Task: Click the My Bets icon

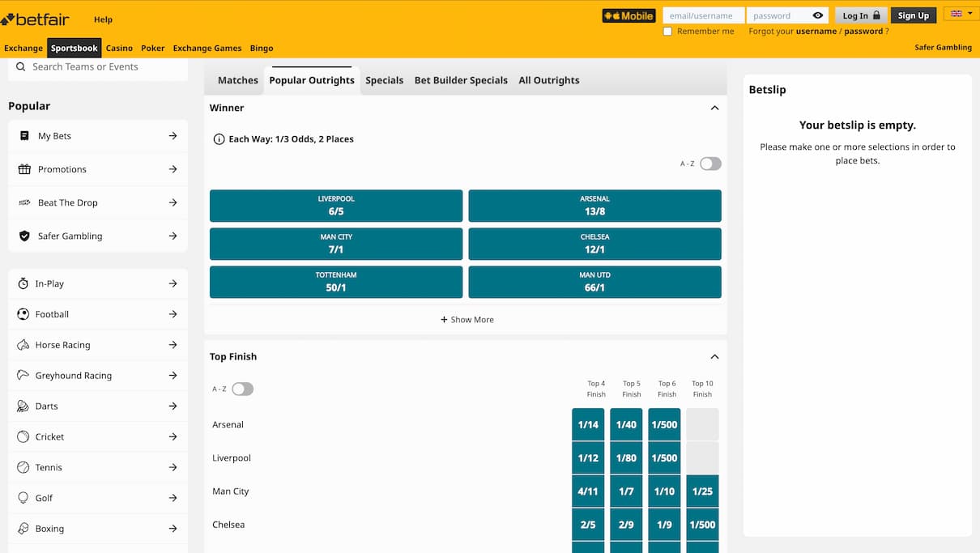Action: (x=24, y=136)
